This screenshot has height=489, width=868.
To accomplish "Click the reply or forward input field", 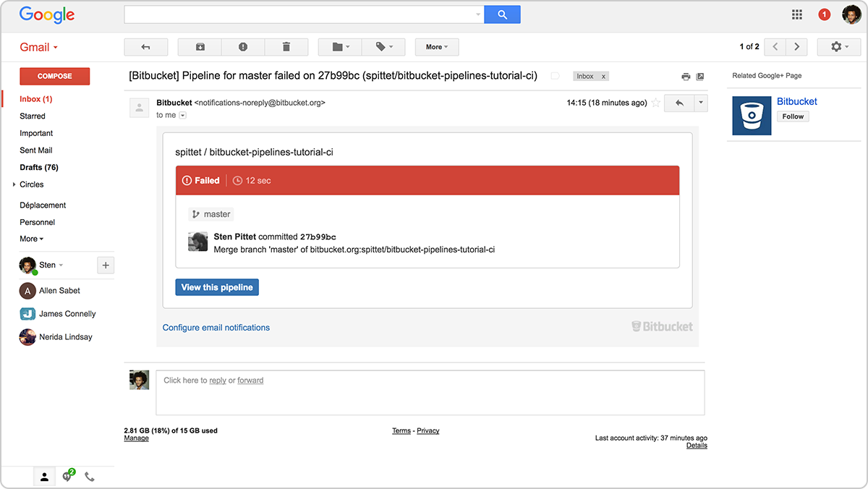I will (430, 391).
